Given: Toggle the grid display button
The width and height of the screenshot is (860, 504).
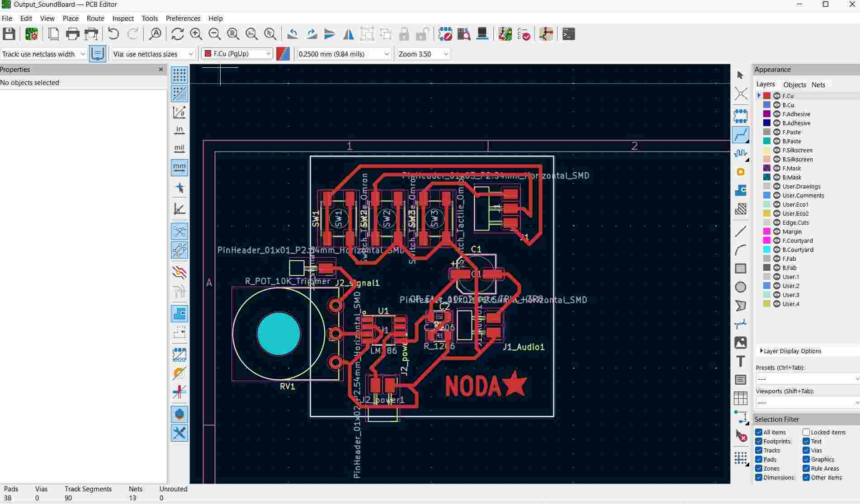Looking at the screenshot, I should pyautogui.click(x=180, y=75).
